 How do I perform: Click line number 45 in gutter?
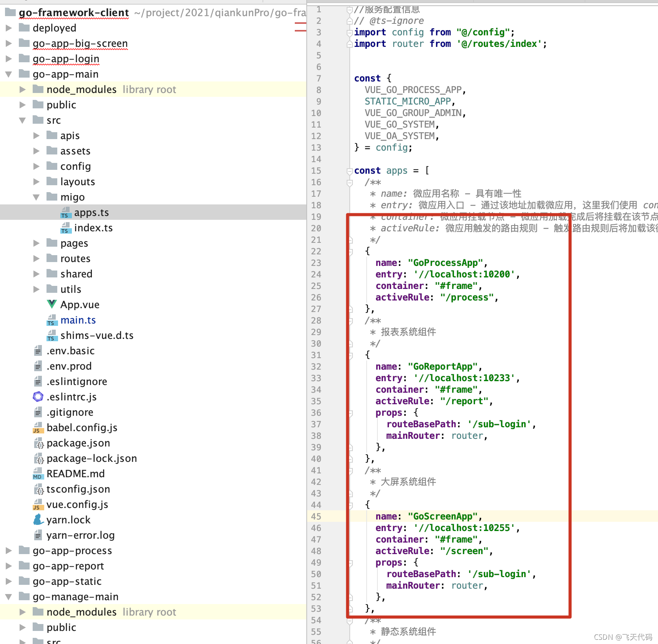tap(316, 516)
